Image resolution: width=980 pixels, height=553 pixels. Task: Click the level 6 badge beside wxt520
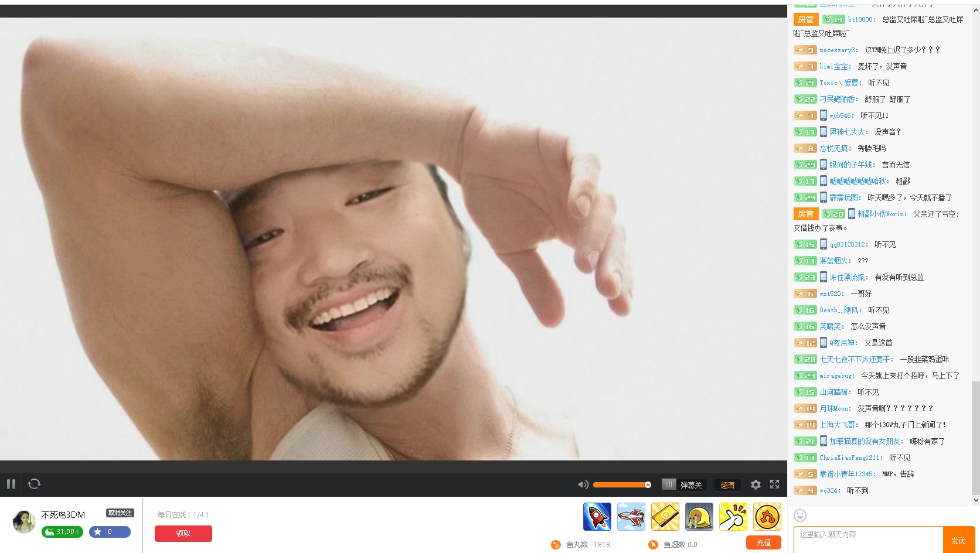coord(805,293)
